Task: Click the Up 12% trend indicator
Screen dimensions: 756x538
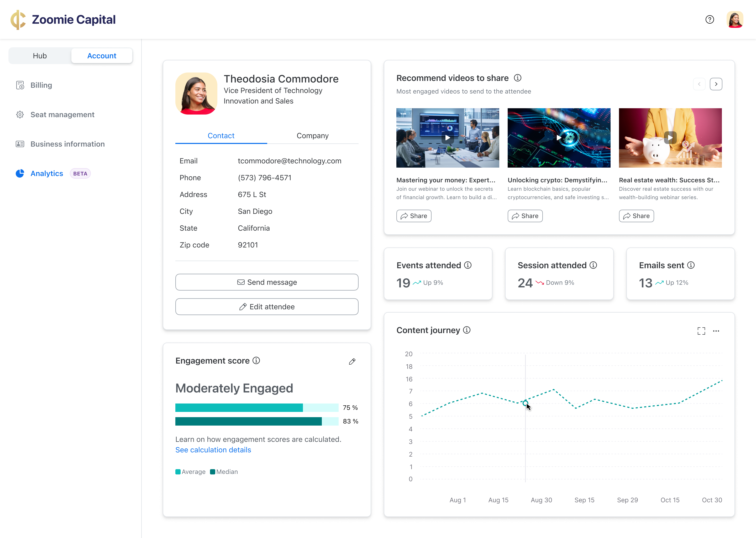Action: point(671,283)
